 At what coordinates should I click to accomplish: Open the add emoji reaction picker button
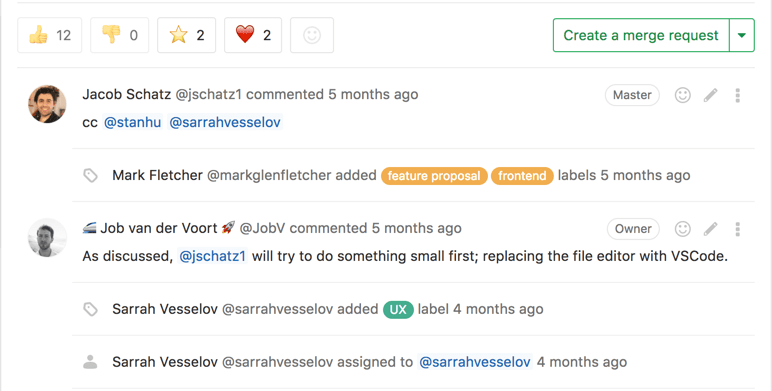(312, 35)
